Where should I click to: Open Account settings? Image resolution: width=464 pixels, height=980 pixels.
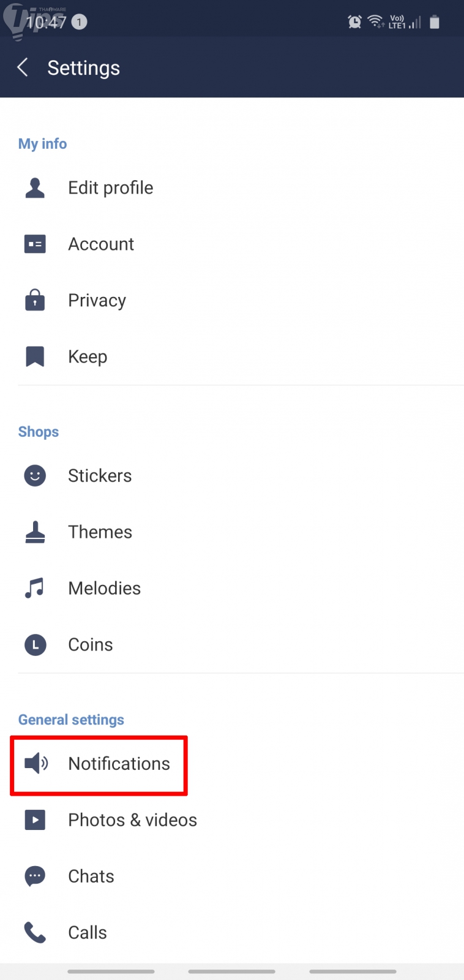[101, 244]
